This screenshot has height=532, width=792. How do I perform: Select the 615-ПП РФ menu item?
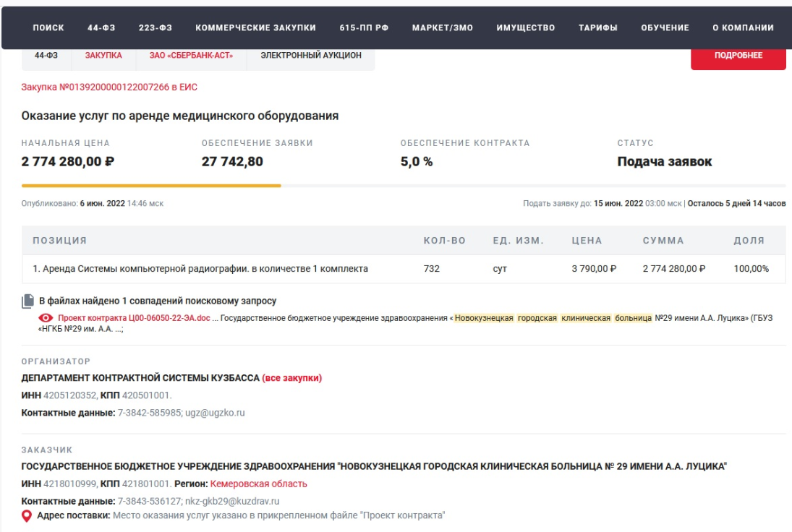pyautogui.click(x=364, y=27)
